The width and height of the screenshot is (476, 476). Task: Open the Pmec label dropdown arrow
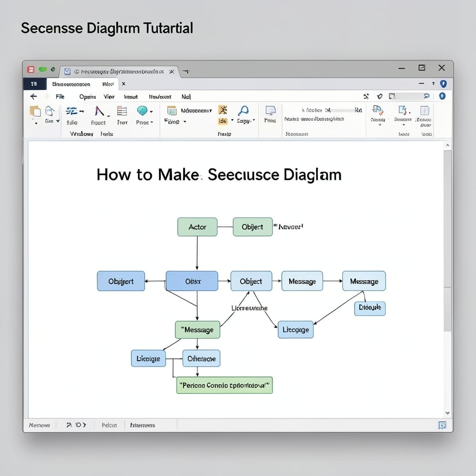pyautogui.click(x=152, y=122)
